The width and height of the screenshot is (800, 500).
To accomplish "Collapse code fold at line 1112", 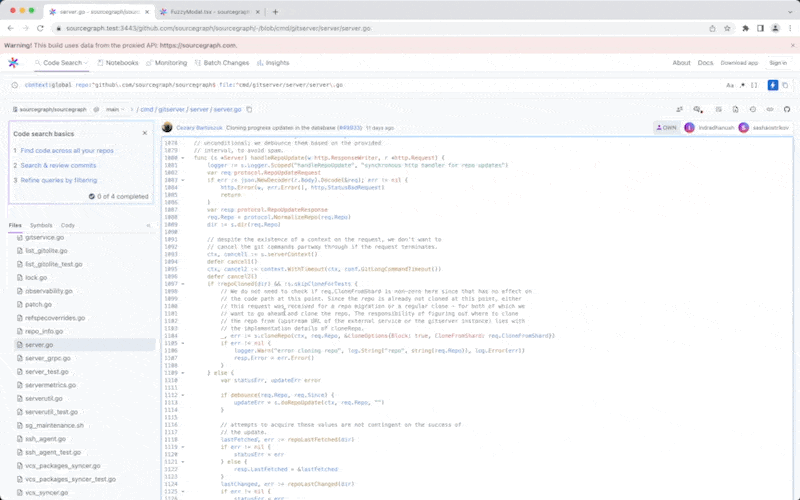I will tap(183, 395).
